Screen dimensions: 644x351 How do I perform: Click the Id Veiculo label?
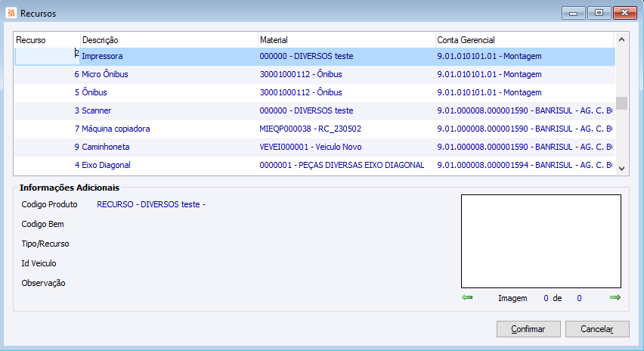[x=39, y=263]
